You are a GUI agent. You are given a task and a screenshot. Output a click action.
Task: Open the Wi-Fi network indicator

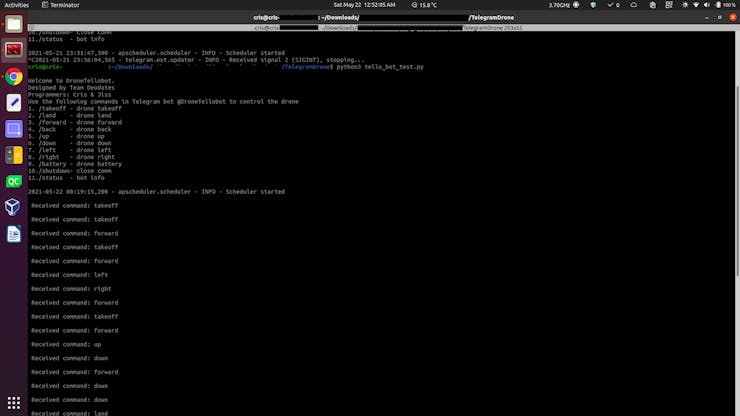click(696, 5)
